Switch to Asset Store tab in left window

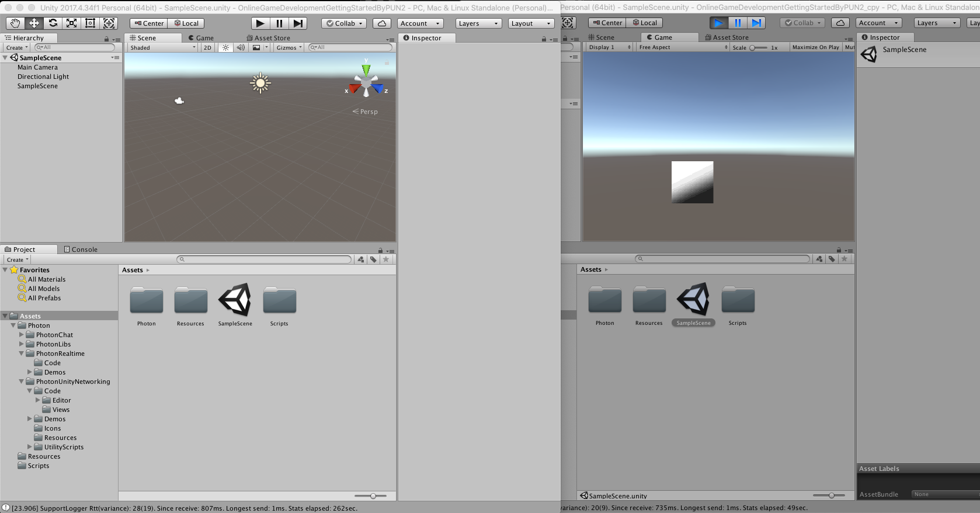(269, 38)
